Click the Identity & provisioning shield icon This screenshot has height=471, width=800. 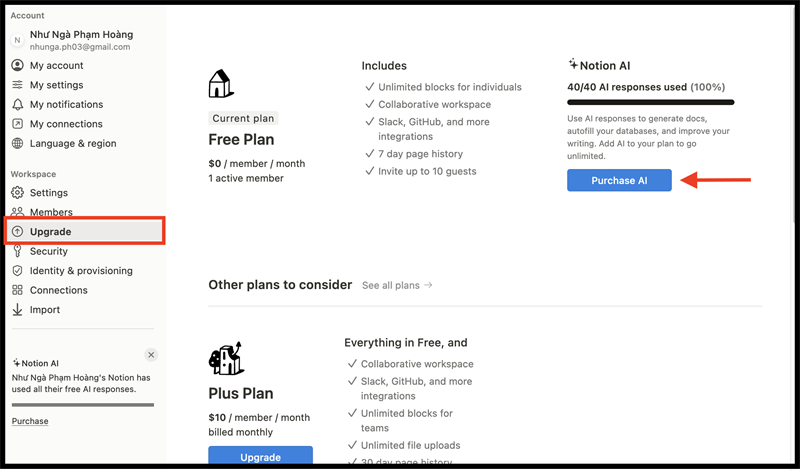(x=18, y=270)
